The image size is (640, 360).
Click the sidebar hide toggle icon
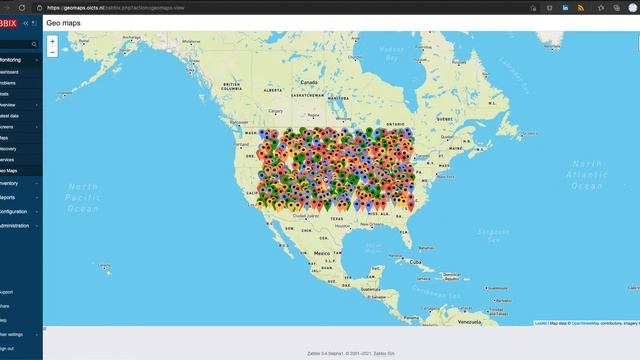(x=34, y=23)
